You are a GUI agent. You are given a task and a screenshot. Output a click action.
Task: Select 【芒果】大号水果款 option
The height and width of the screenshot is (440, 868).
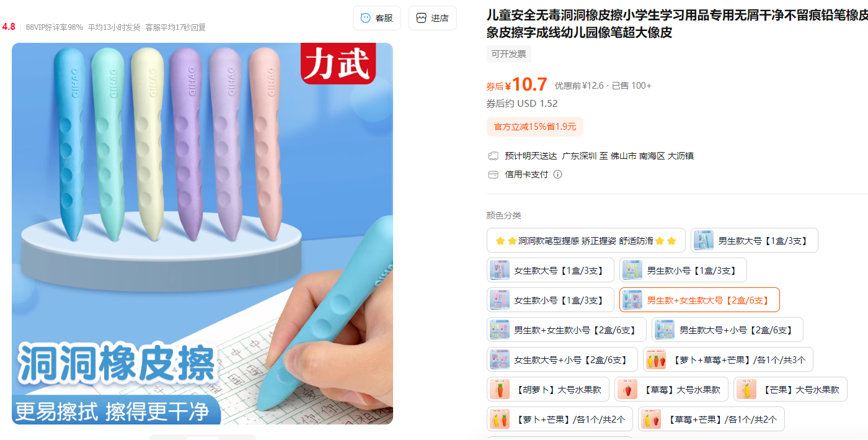pos(790,390)
